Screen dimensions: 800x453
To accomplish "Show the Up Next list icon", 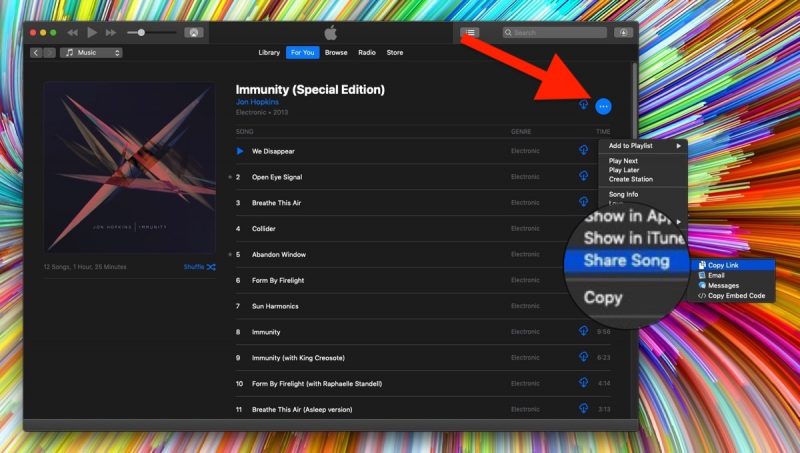I will tap(469, 33).
